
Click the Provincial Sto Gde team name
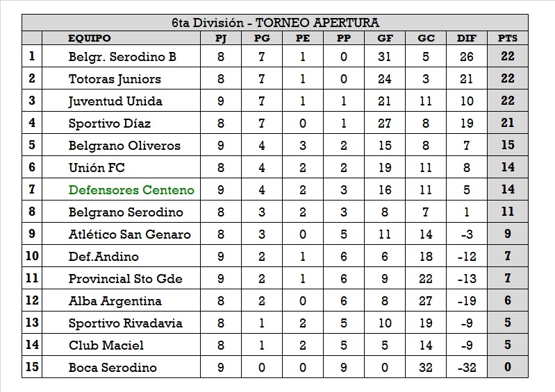click(x=125, y=279)
